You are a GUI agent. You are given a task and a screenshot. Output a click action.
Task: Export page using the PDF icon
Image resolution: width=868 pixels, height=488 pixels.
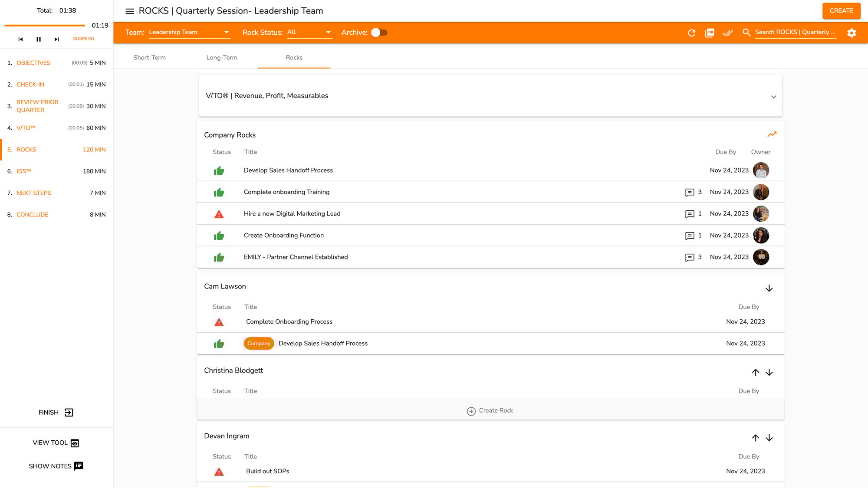(710, 33)
